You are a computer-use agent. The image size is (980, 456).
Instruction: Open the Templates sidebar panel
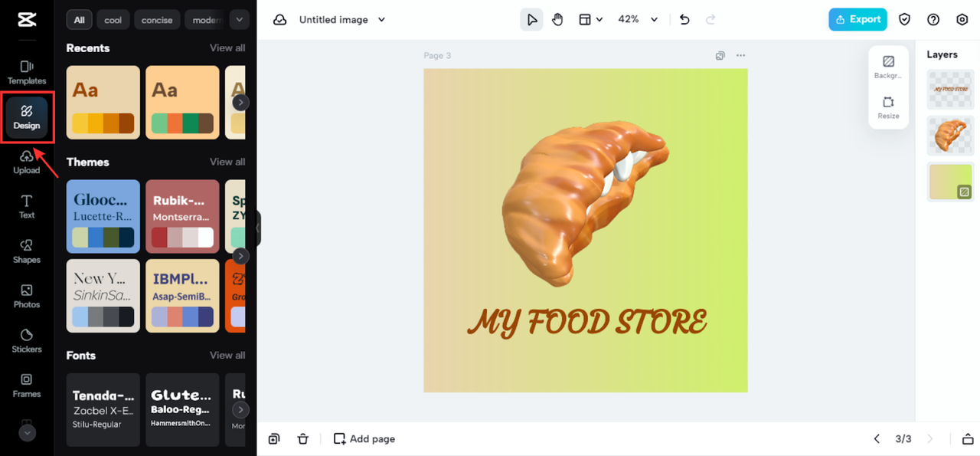coord(27,73)
